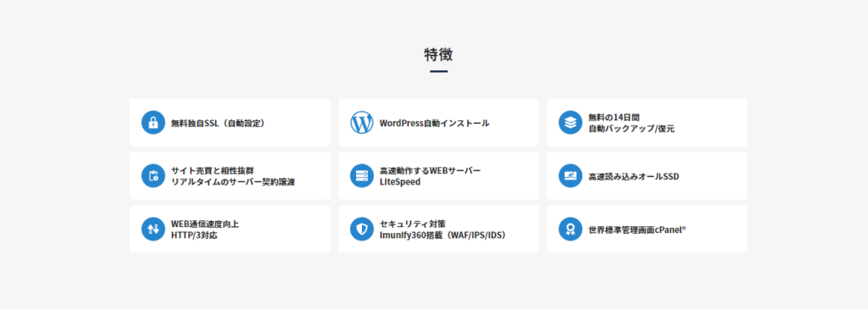Select the WEB通信速度向上 text
The image size is (868, 310).
pos(205,224)
